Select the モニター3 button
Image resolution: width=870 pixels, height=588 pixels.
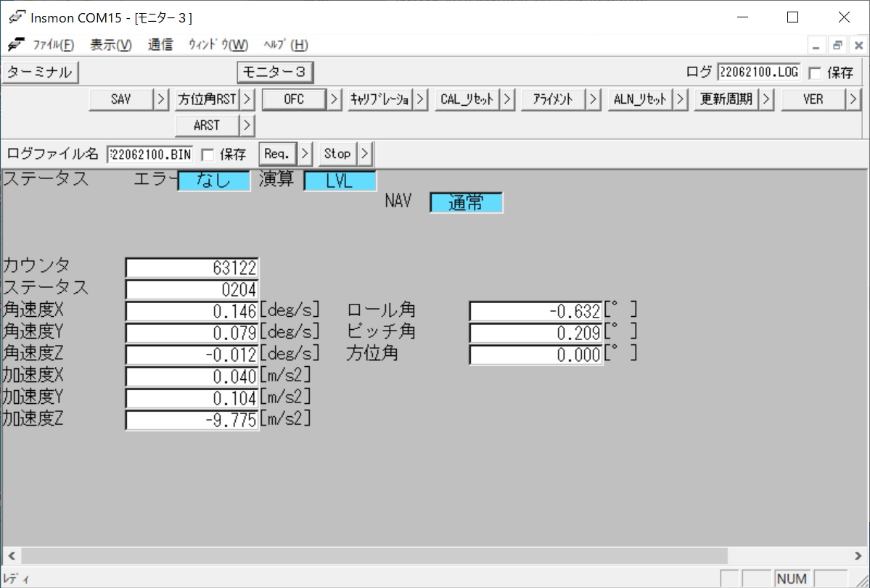(x=275, y=72)
